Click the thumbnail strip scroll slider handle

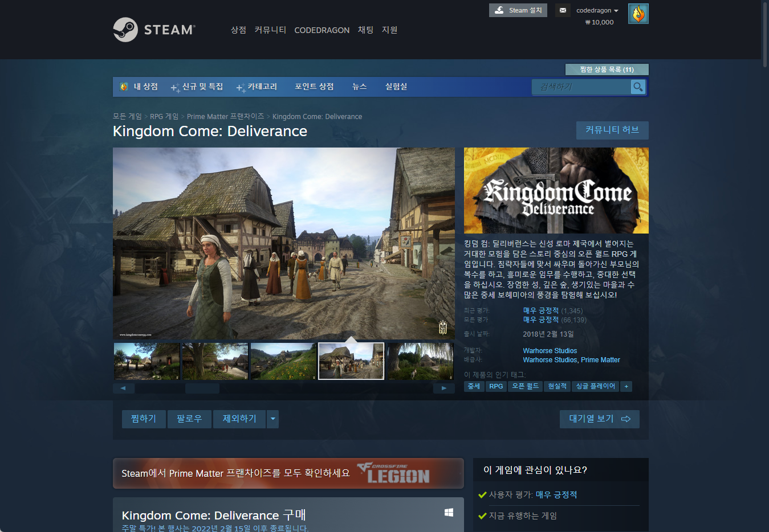202,388
